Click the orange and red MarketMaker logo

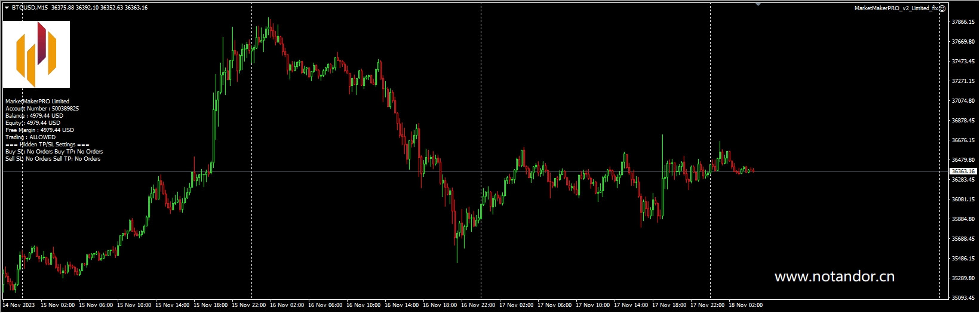(x=36, y=54)
